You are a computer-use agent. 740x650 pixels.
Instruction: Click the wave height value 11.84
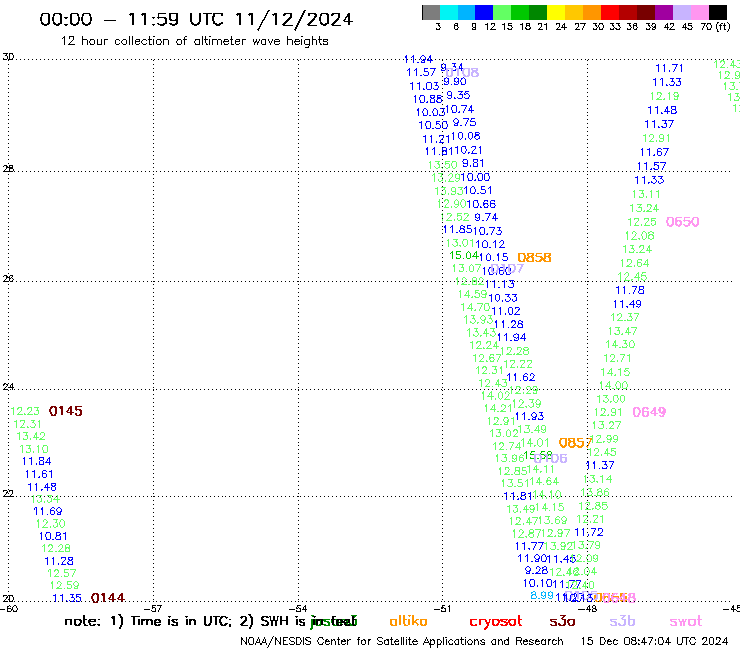pos(36,461)
